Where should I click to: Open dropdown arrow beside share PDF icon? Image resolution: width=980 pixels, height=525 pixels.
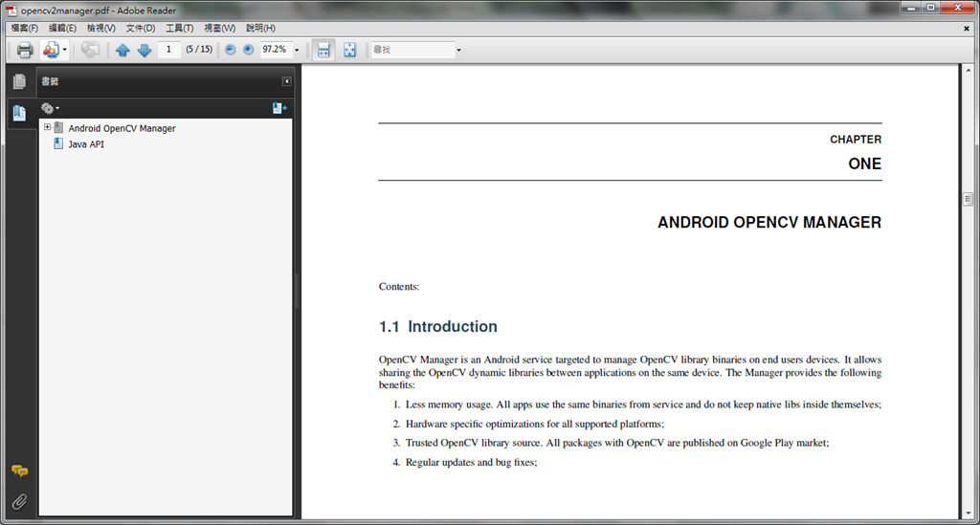tap(64, 50)
